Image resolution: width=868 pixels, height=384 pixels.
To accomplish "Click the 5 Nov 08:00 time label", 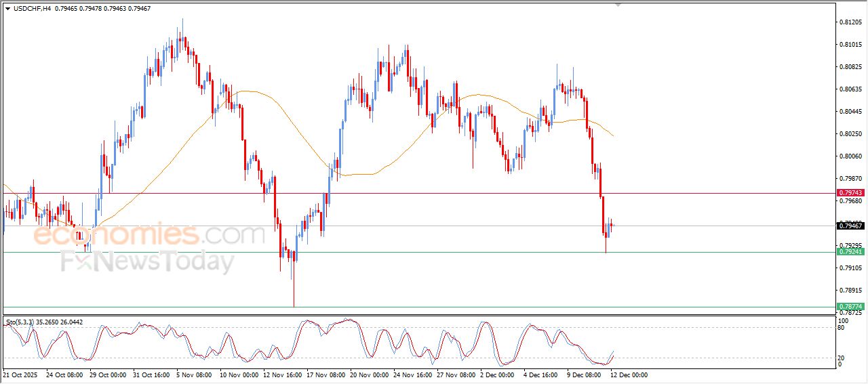I will [195, 375].
